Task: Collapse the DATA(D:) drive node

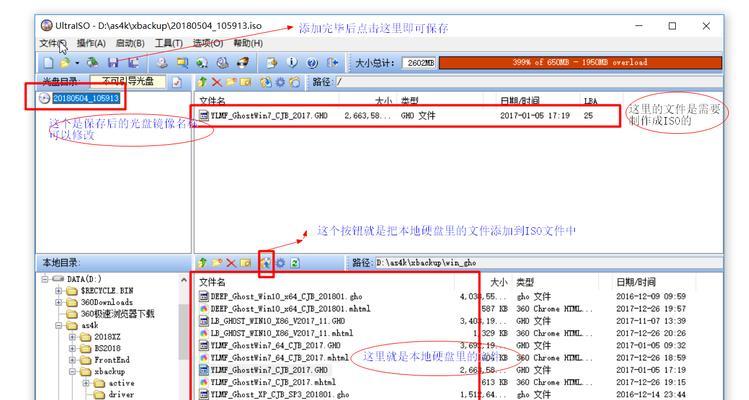Action: click(45, 279)
